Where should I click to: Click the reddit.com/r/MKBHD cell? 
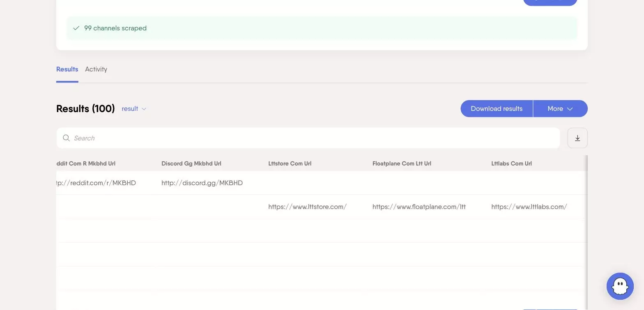click(x=96, y=183)
